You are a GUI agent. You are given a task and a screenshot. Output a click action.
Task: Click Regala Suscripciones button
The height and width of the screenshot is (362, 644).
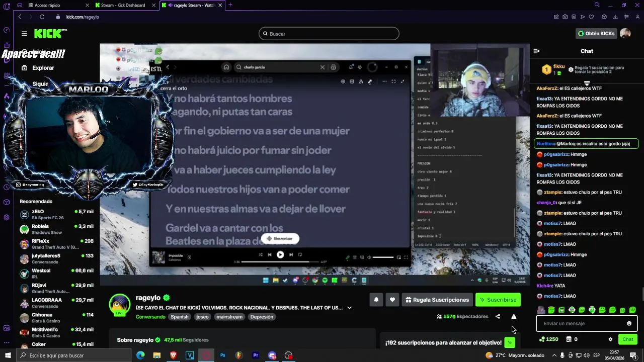[x=437, y=300]
